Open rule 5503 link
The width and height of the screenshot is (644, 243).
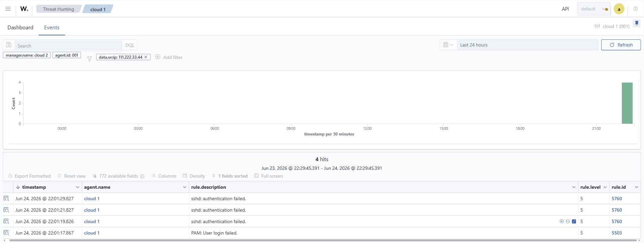617,233
